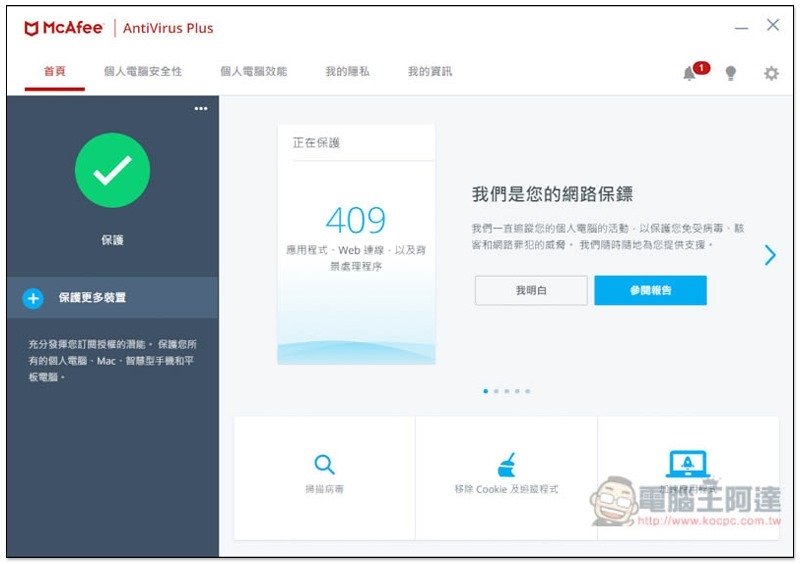The image size is (800, 564).
Task: Click the magnifier scan virus icon
Action: coord(324,464)
